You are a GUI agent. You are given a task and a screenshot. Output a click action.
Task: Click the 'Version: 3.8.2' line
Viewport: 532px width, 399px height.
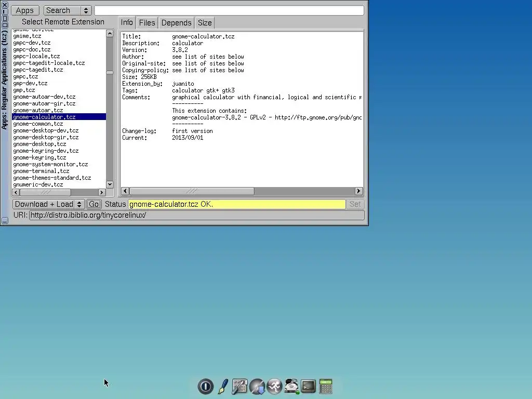[155, 50]
